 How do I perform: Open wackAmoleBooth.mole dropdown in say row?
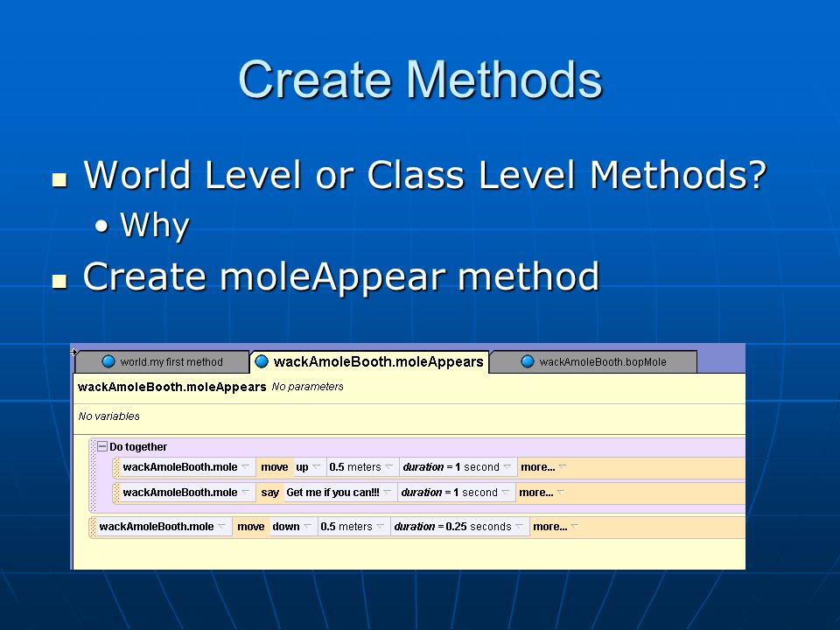coord(187,493)
